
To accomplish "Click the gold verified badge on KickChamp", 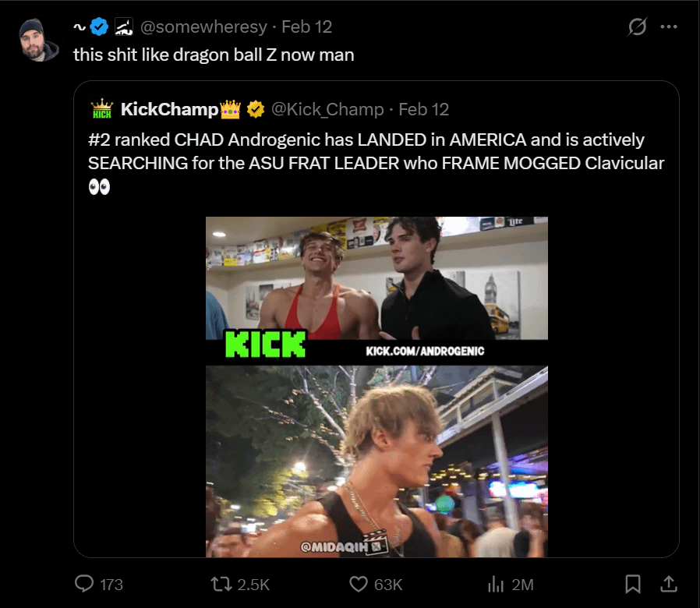I will pyautogui.click(x=255, y=110).
